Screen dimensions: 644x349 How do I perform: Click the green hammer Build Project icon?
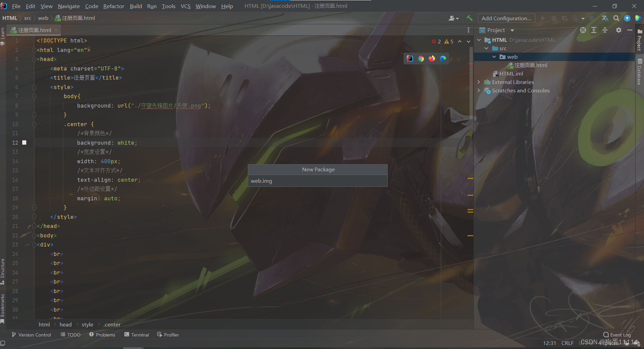470,18
